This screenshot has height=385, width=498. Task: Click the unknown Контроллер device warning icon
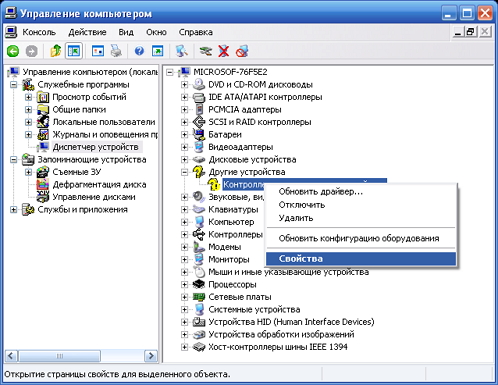(x=213, y=184)
